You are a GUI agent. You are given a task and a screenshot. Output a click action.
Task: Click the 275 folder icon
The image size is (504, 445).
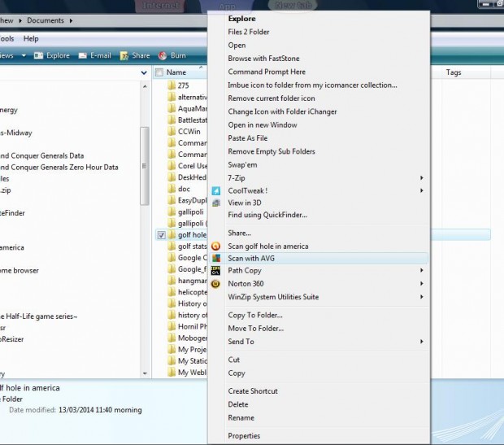172,85
